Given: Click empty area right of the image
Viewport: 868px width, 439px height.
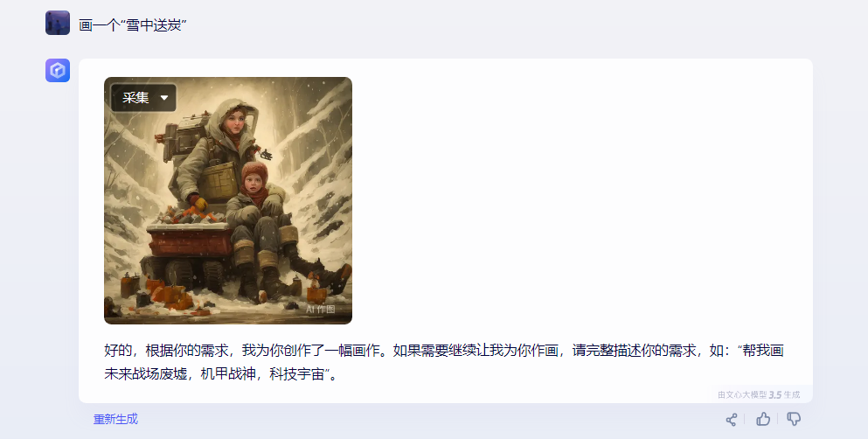Looking at the screenshot, I should pos(581,200).
